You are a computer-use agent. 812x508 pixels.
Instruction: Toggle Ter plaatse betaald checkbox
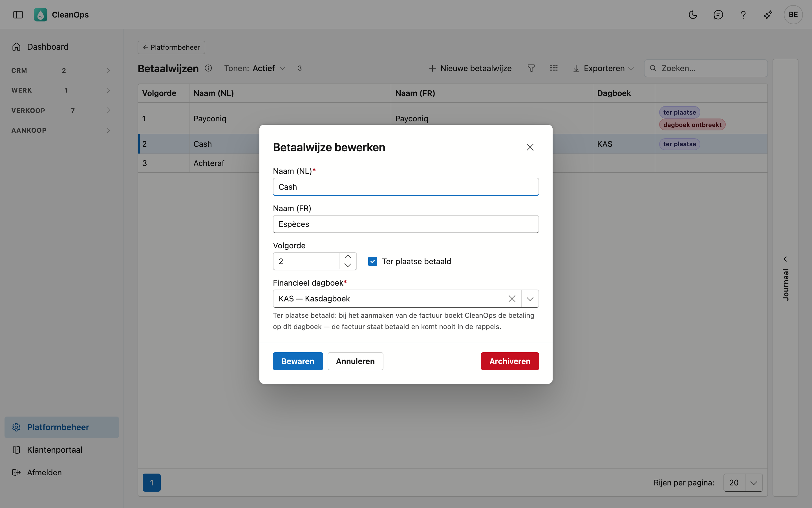point(372,261)
